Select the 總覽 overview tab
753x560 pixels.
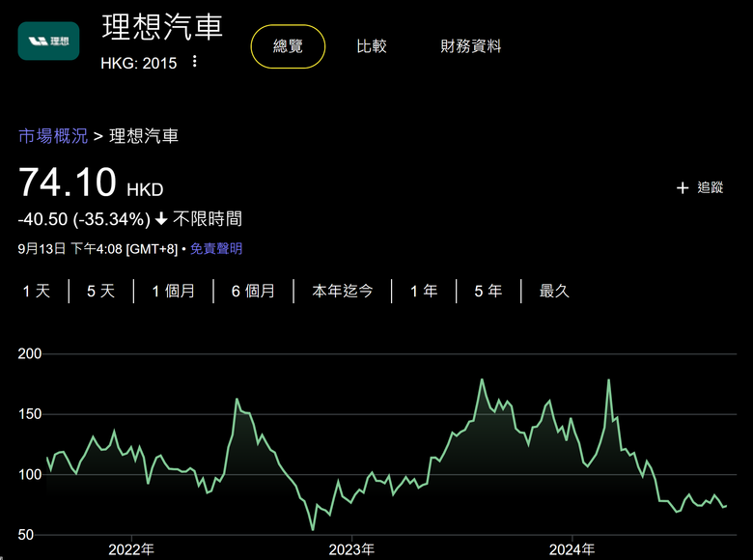click(288, 46)
